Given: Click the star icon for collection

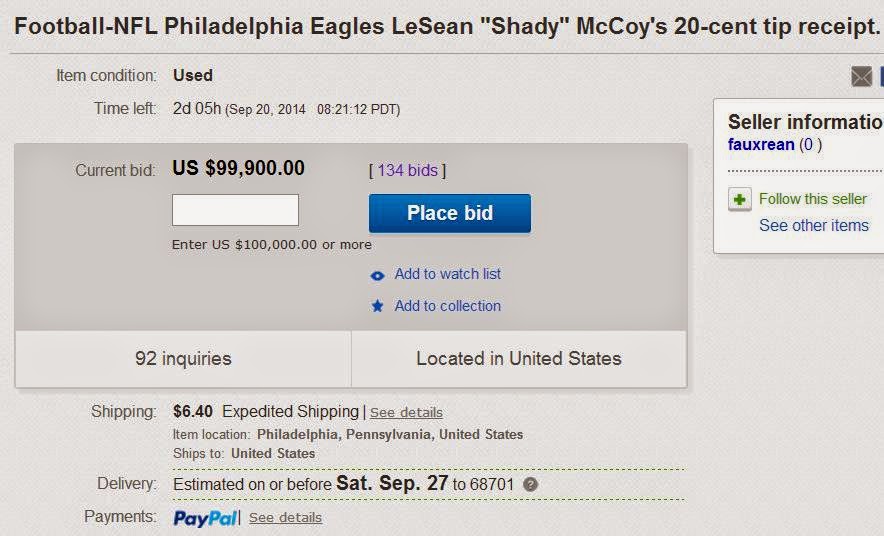Looking at the screenshot, I should point(377,307).
